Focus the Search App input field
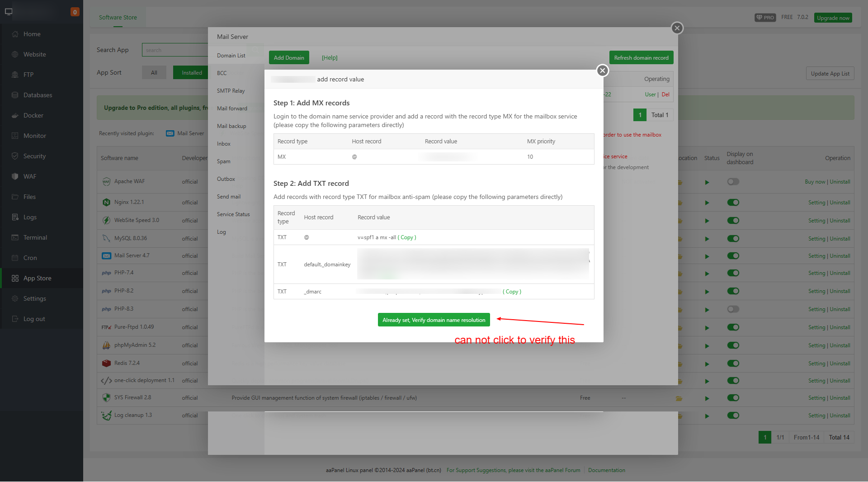This screenshot has width=868, height=482. [x=175, y=50]
